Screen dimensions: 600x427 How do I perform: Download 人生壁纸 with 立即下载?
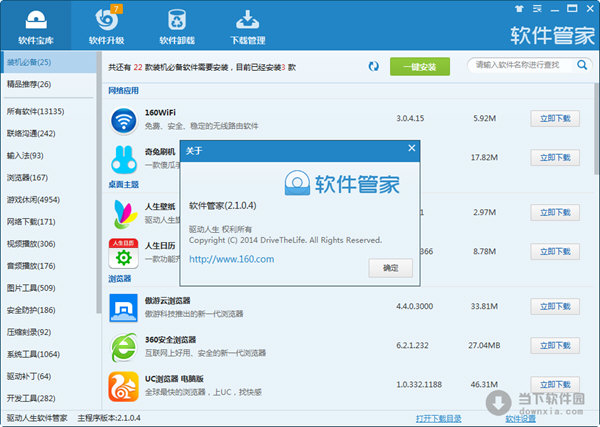555,212
